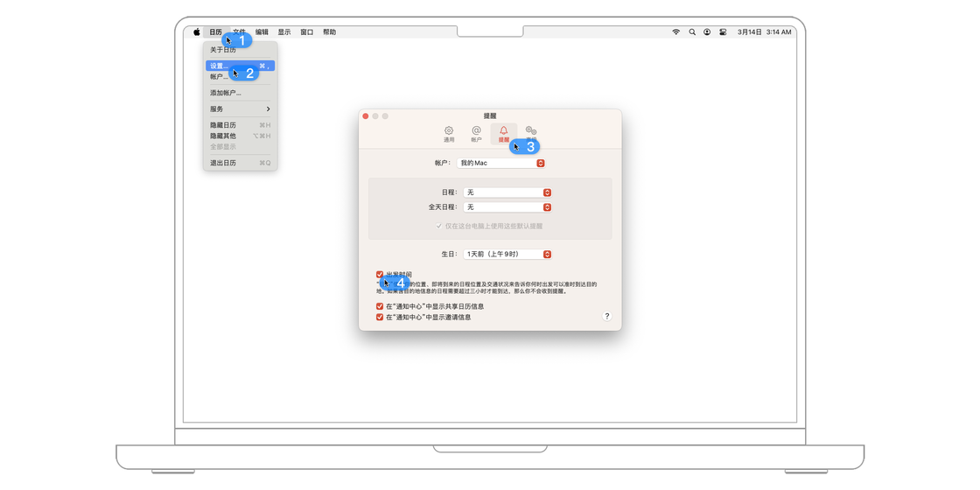Toggle the 出发时间 checkbox
This screenshot has width=980, height=490.
[380, 275]
